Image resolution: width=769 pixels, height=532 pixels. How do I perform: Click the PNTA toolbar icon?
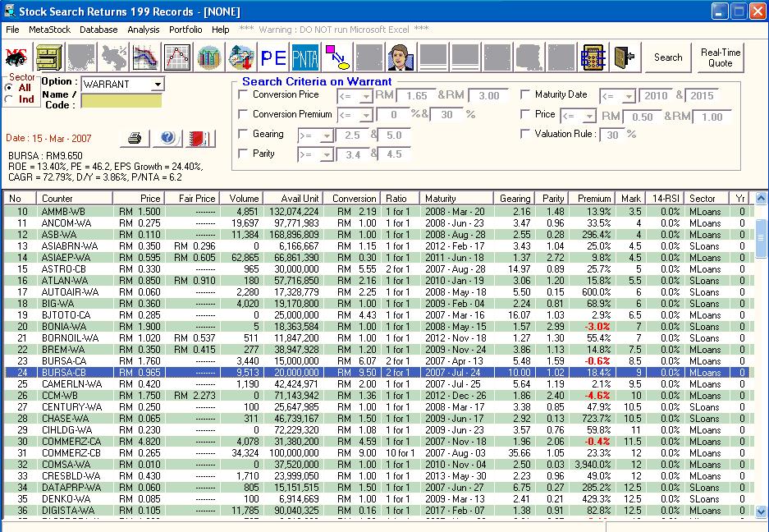305,58
